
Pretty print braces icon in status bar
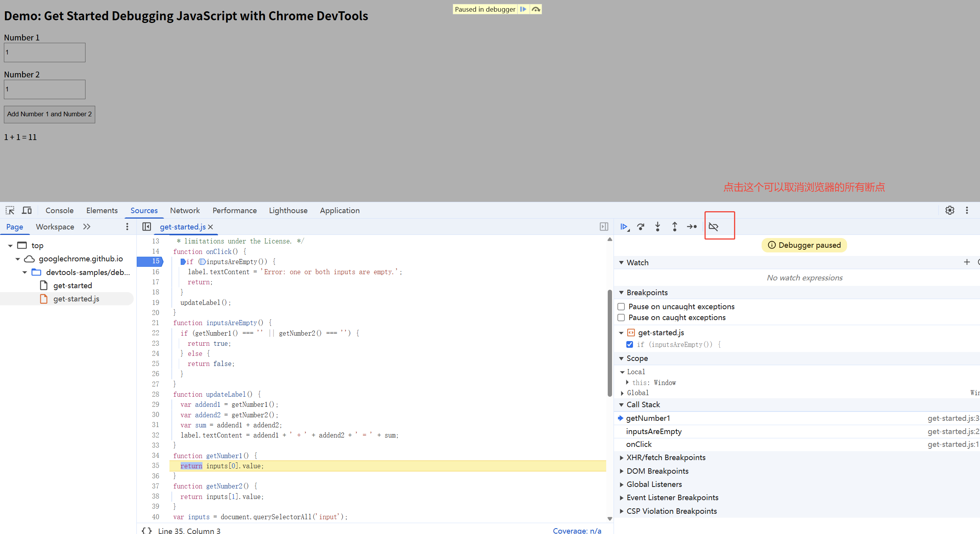146,530
